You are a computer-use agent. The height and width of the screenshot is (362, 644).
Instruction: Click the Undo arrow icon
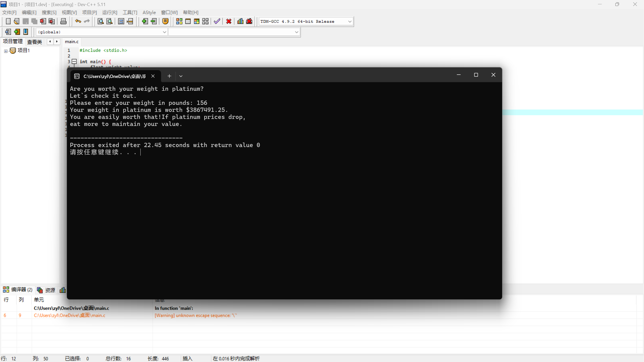tap(78, 21)
